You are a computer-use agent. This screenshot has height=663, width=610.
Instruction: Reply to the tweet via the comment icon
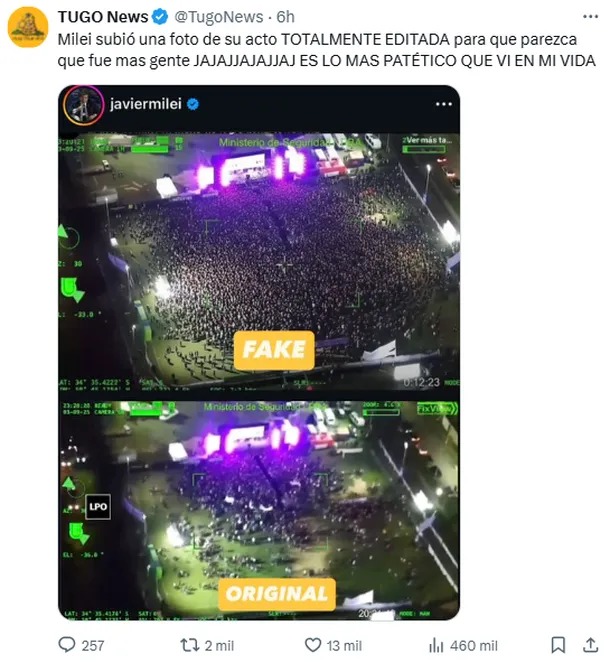coord(66,645)
